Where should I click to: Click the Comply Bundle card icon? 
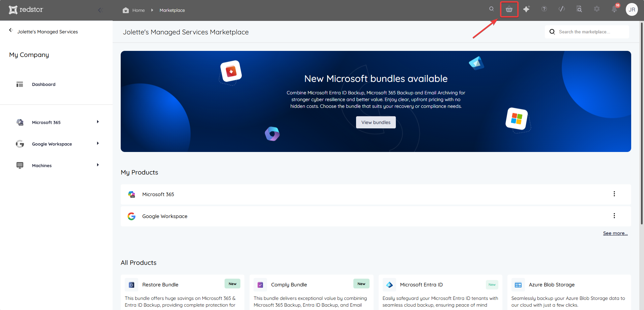tap(260, 285)
